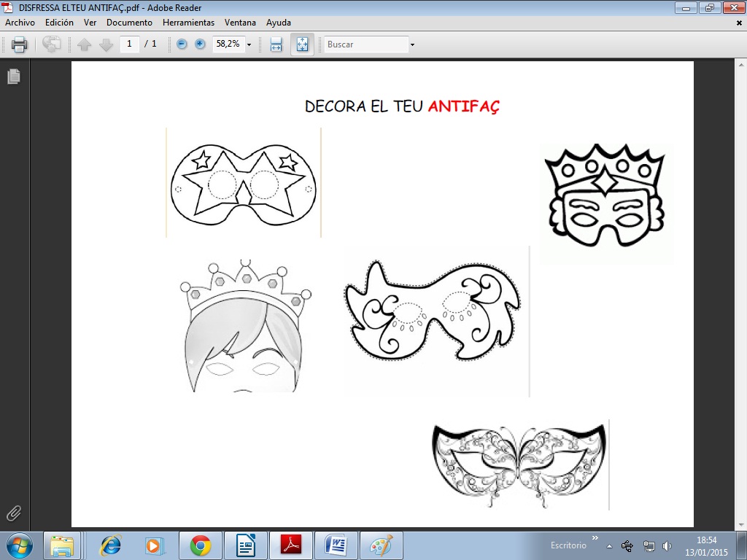Viewport: 747px width, 560px height.
Task: Click the Print icon in the toolbar
Action: tap(20, 44)
